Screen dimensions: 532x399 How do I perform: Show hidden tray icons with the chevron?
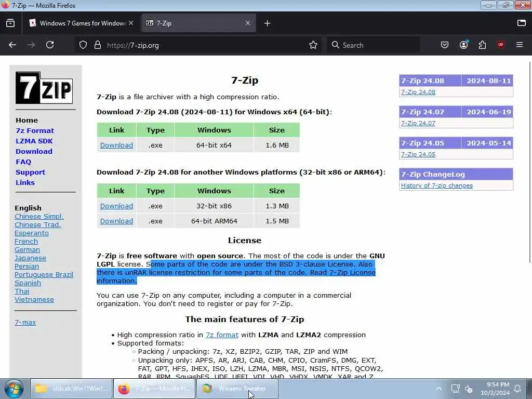[x=438, y=389]
